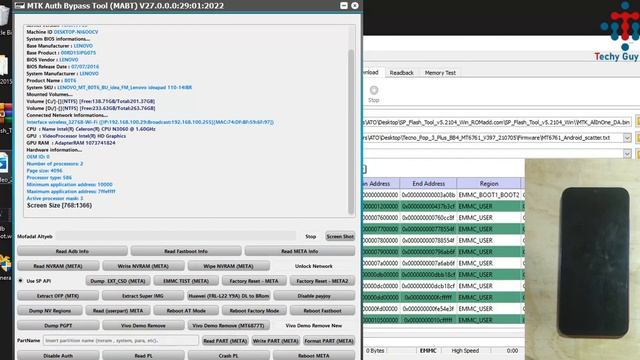
Task: Open the scatter file path dropdown
Action: [x=627, y=138]
